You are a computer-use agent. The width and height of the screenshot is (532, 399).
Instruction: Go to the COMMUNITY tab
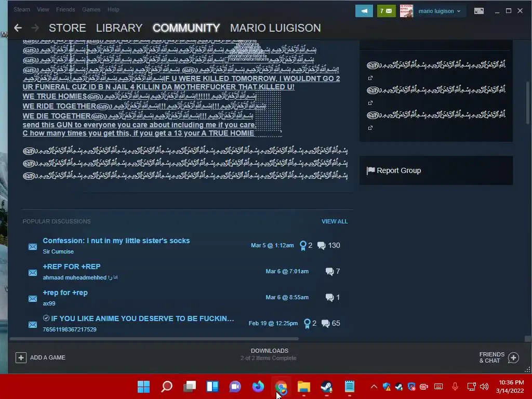click(x=187, y=28)
